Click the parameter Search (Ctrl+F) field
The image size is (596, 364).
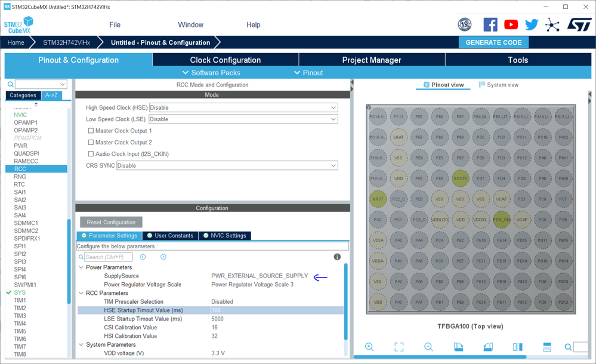109,257
